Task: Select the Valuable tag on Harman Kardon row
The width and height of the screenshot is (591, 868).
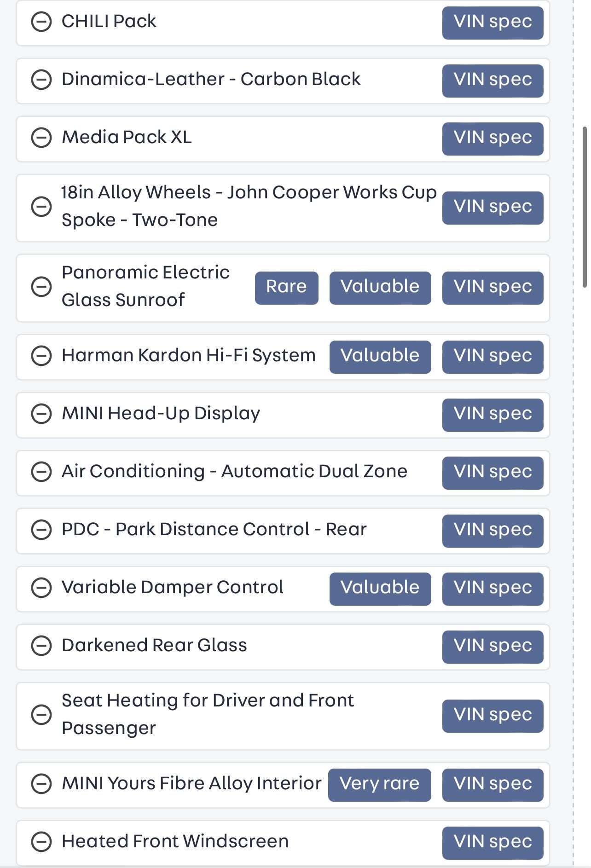Action: 380,357
